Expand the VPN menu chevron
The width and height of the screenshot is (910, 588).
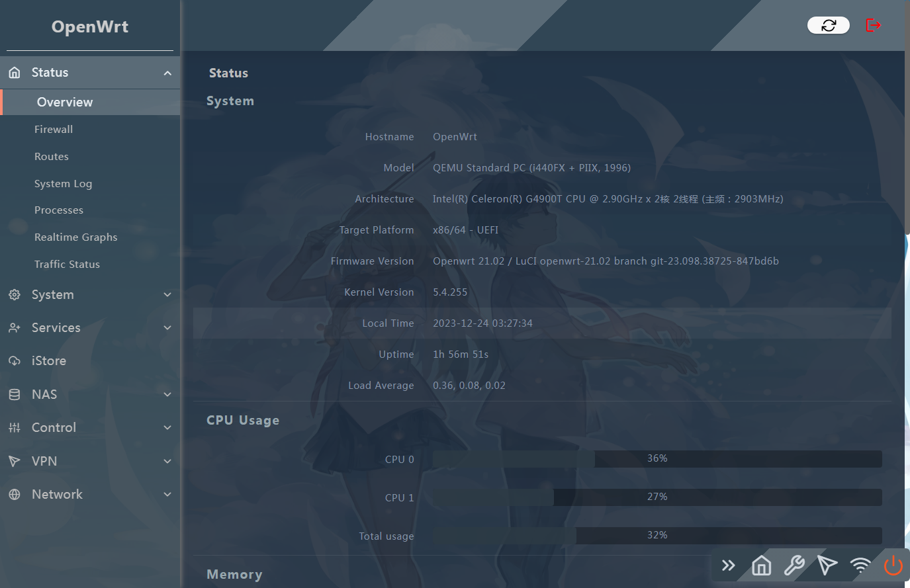tap(167, 461)
